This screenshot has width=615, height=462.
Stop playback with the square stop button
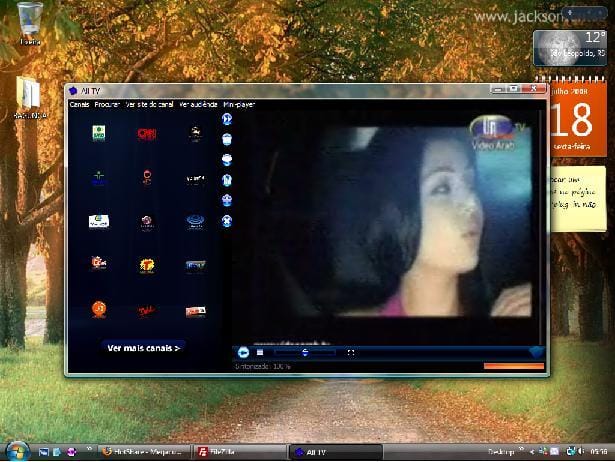[260, 353]
